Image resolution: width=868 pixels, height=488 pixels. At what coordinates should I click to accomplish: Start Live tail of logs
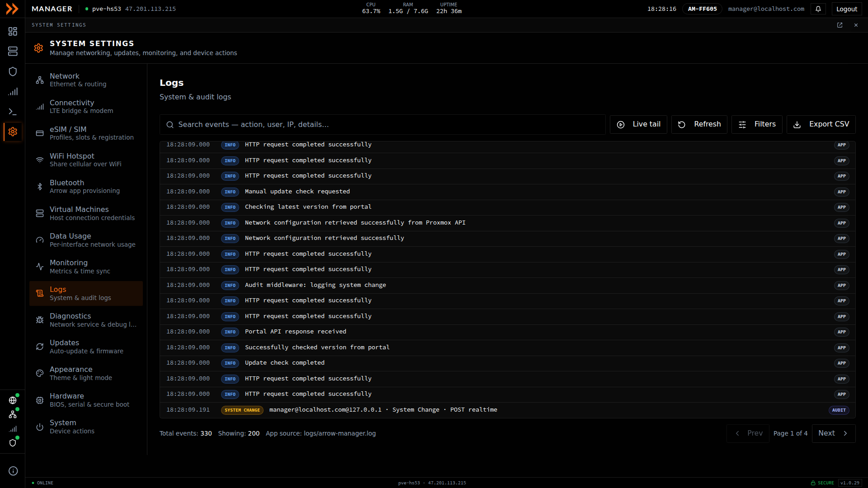point(638,124)
